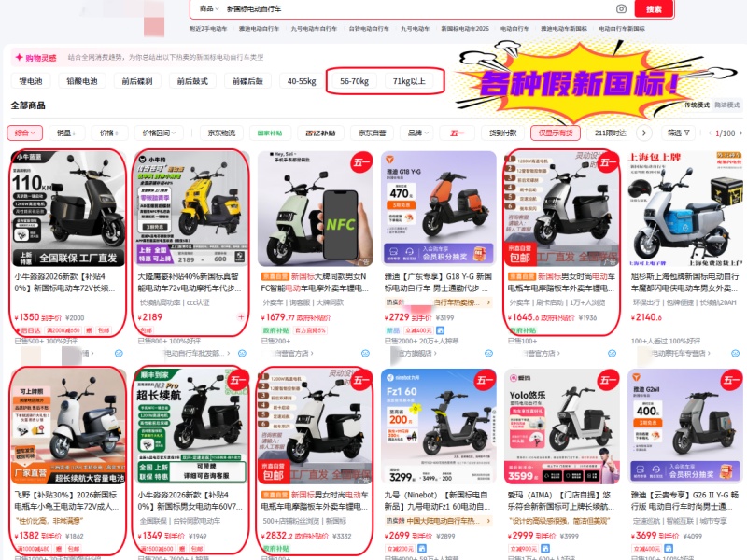This screenshot has width=747, height=560.
Task: Go to the previous results page arrow
Action: tap(710, 133)
